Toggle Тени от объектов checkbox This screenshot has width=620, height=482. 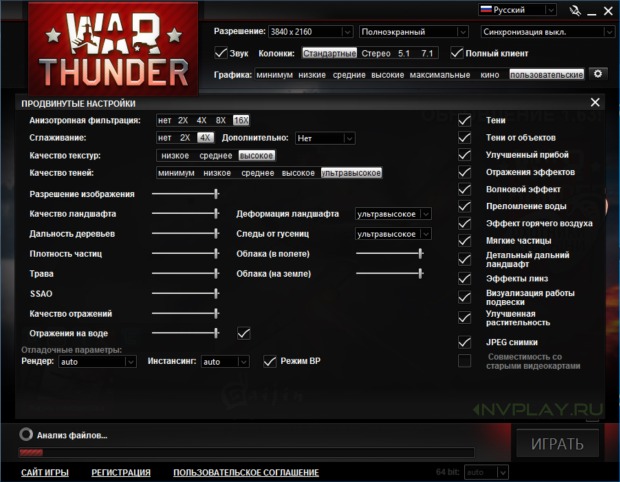click(x=464, y=138)
